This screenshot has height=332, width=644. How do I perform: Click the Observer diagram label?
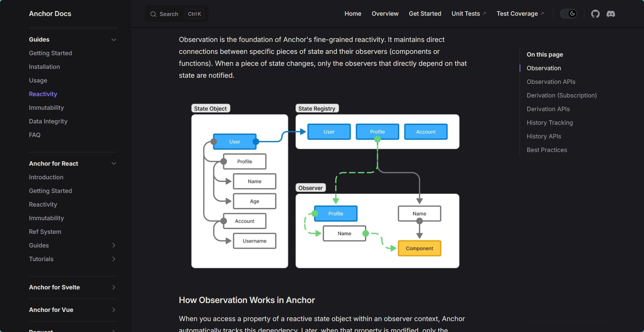click(310, 188)
